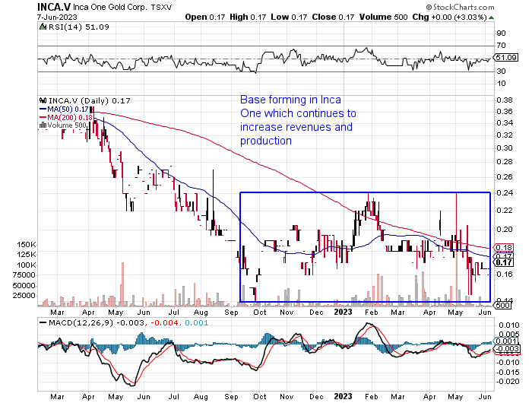Click the TSXV exchange label
This screenshot has height=403, width=532.
point(161,7)
